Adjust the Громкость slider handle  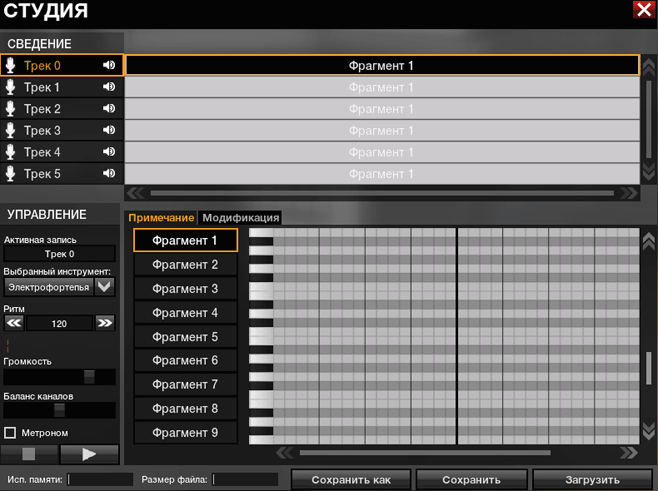[x=89, y=376]
